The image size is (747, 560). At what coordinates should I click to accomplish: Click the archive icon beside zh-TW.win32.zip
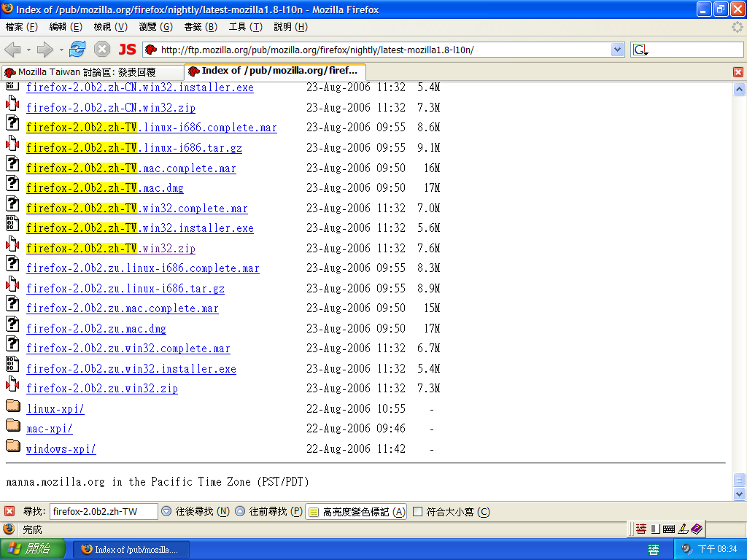tap(12, 244)
